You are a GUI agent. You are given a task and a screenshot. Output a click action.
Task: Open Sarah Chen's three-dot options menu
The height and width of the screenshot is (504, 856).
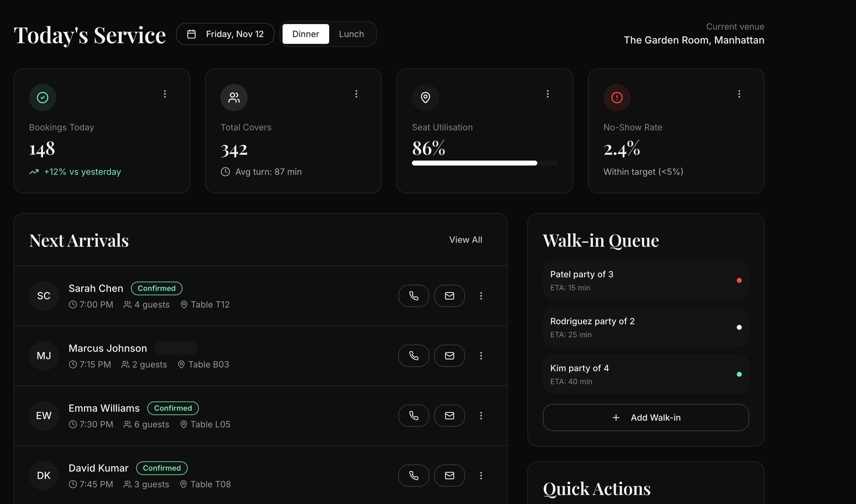481,296
